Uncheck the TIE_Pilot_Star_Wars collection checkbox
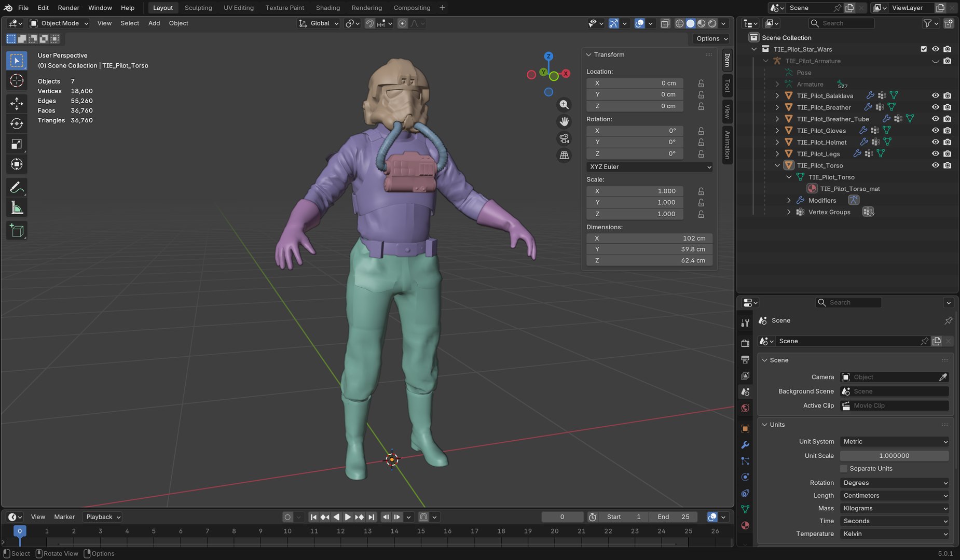 pyautogui.click(x=924, y=49)
